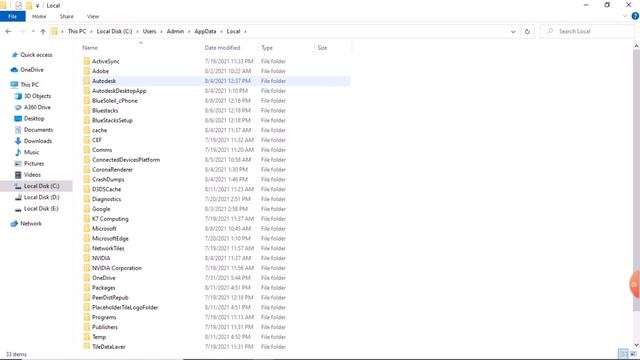Select the Google folder name
This screenshot has height=360, width=640.
(101, 209)
